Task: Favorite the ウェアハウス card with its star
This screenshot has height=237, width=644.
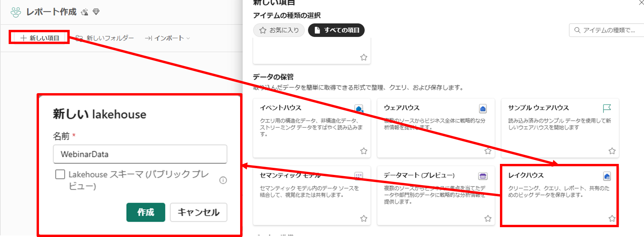Action: [488, 151]
